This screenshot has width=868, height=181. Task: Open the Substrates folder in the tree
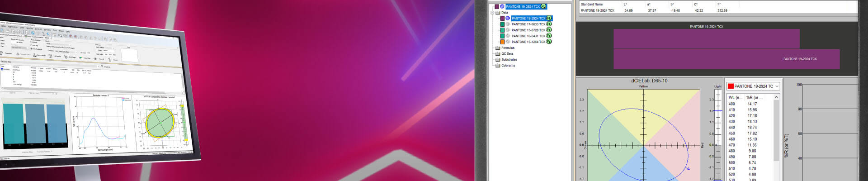pos(506,60)
